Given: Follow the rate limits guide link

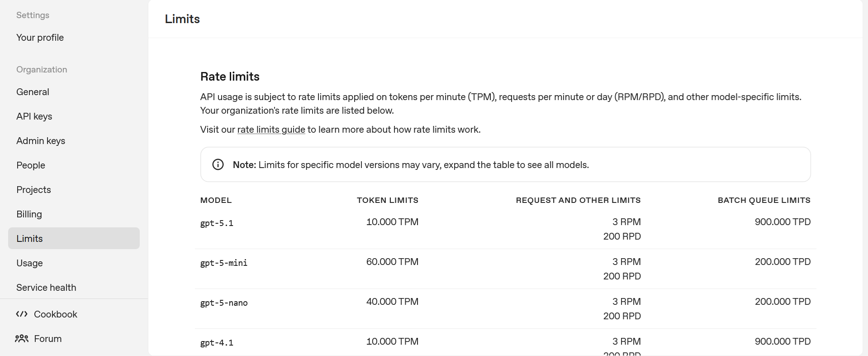Looking at the screenshot, I should 271,130.
